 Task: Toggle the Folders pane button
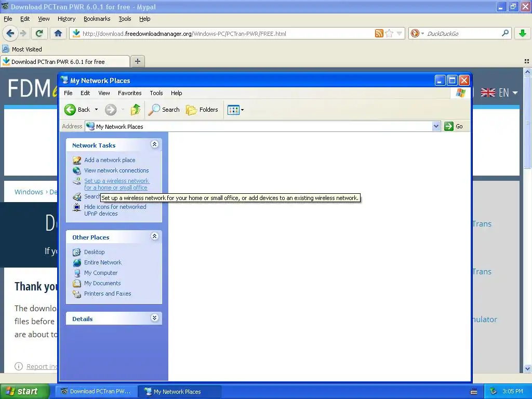coord(202,110)
